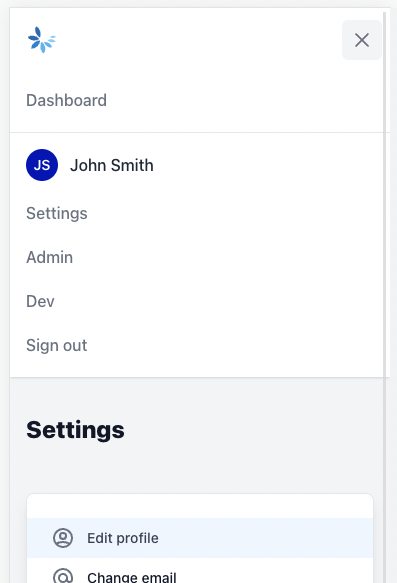Click the Change email at-sign icon
The image size is (397, 583).
[x=63, y=576]
